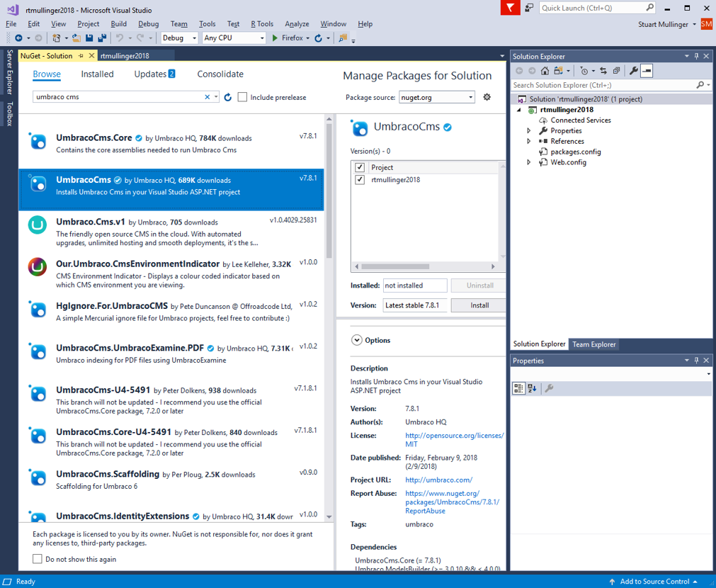The image size is (716, 588).
Task: Expand the Options section
Action: click(356, 340)
